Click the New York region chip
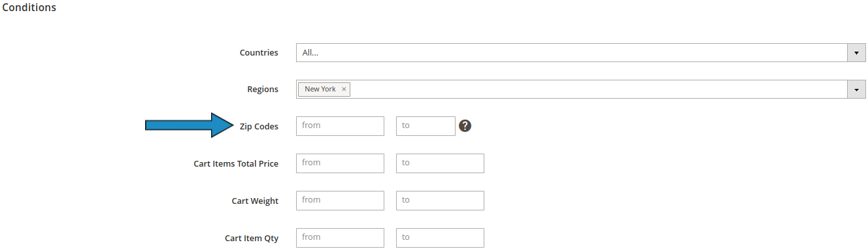 324,89
